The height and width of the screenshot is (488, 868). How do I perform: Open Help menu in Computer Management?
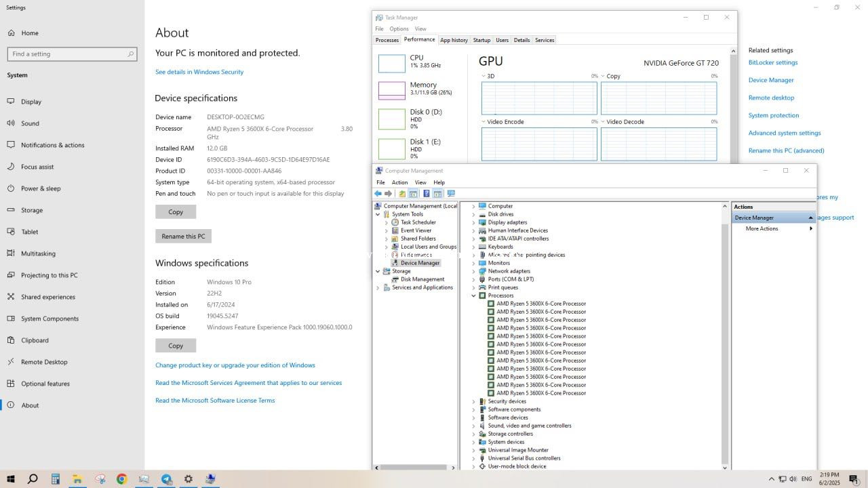(439, 182)
